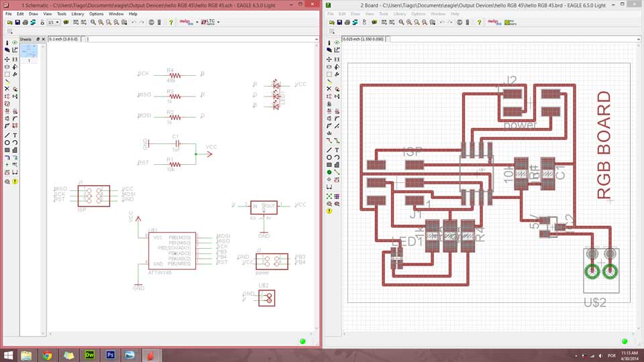Launch Chrome from the taskbar
The width and height of the screenshot is (644, 362).
[47, 355]
